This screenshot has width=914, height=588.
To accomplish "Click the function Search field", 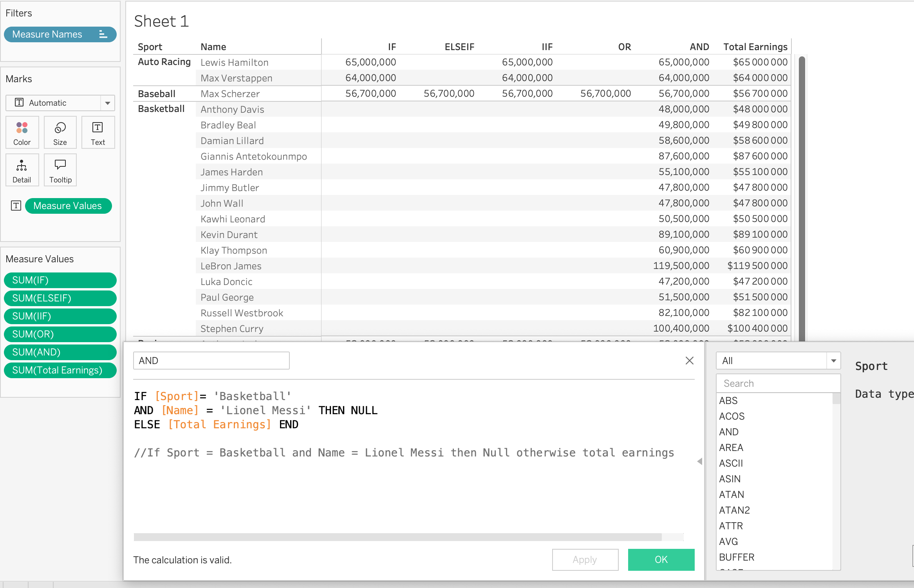I will (x=777, y=384).
